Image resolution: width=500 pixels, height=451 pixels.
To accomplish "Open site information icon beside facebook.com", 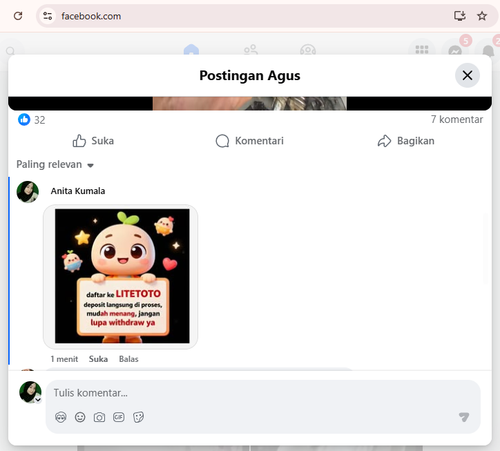I will [x=47, y=16].
